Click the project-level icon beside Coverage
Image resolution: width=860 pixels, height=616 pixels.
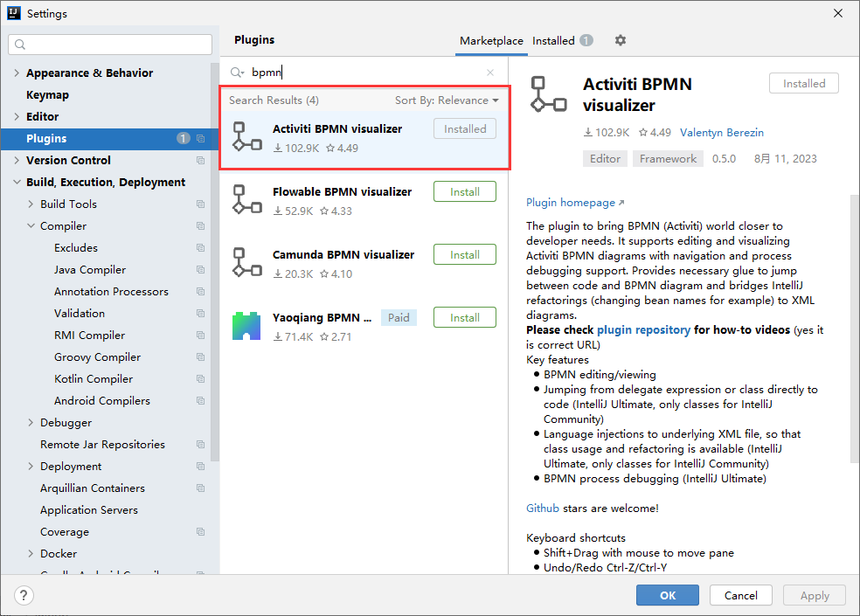pyautogui.click(x=201, y=532)
